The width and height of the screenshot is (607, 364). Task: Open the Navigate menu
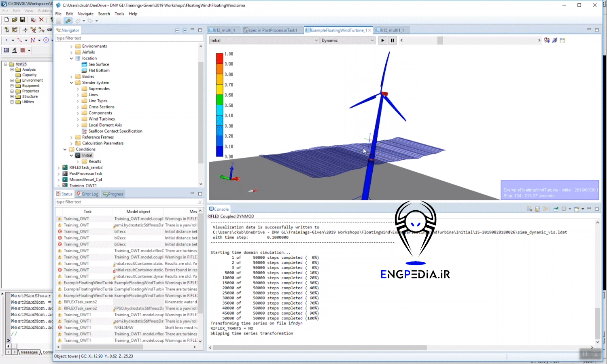click(85, 14)
